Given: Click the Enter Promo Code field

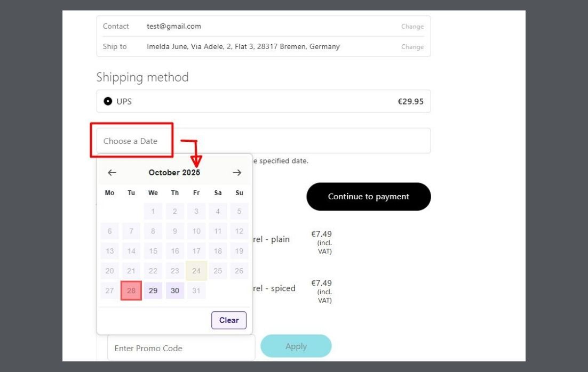Looking at the screenshot, I should click(181, 348).
